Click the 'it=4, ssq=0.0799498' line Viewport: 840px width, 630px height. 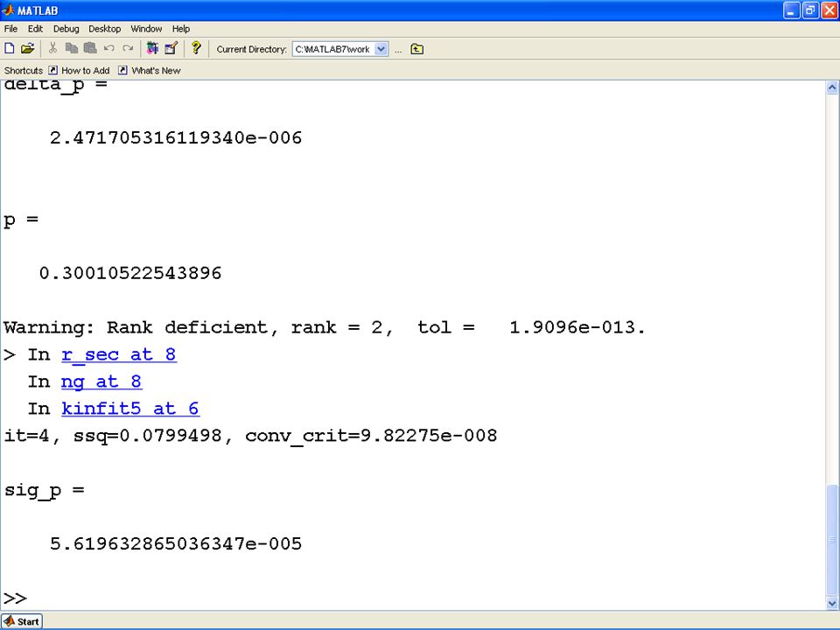coord(251,436)
